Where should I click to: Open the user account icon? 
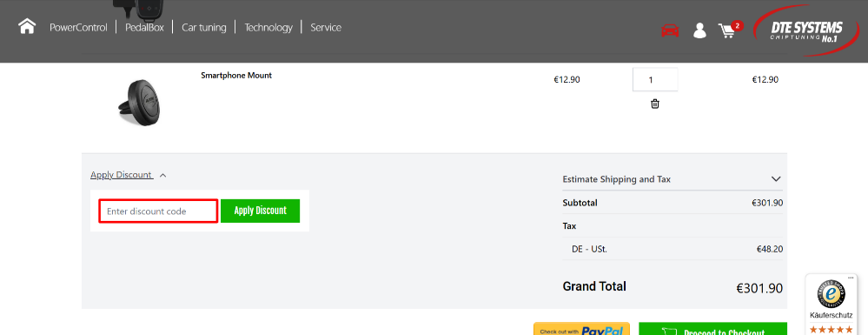click(699, 30)
